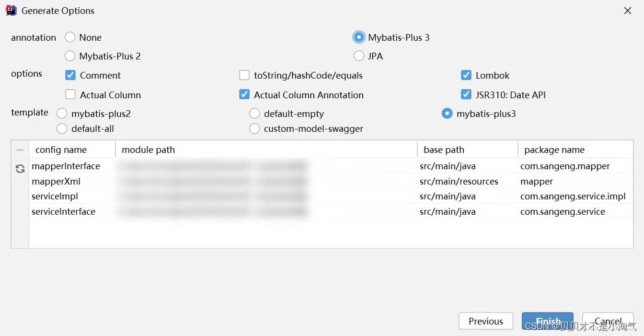Choose Mybatis-Plus 2 annotation
The image size is (644, 336).
coord(70,56)
